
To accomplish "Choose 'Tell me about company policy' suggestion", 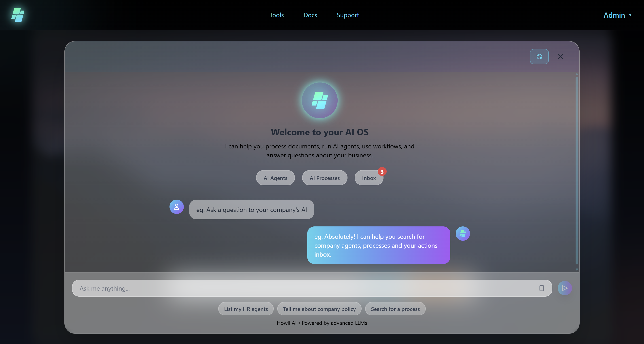I will point(319,309).
